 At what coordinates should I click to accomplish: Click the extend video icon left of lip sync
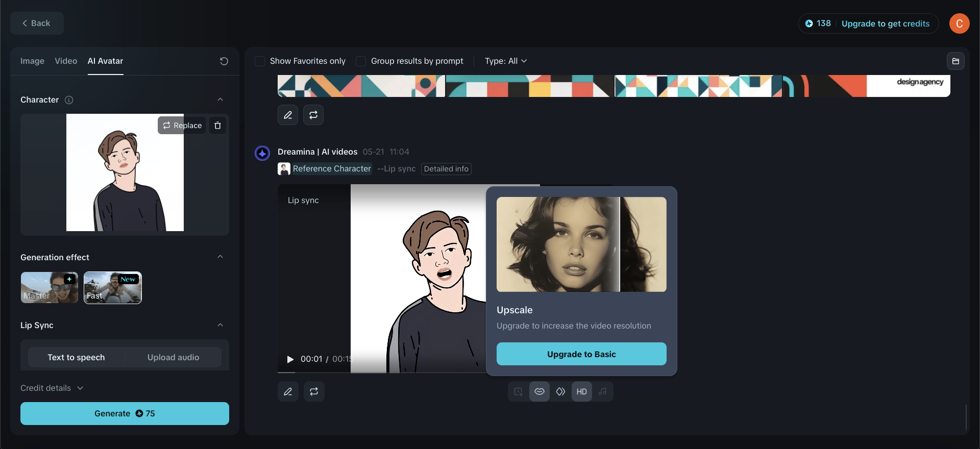click(518, 391)
